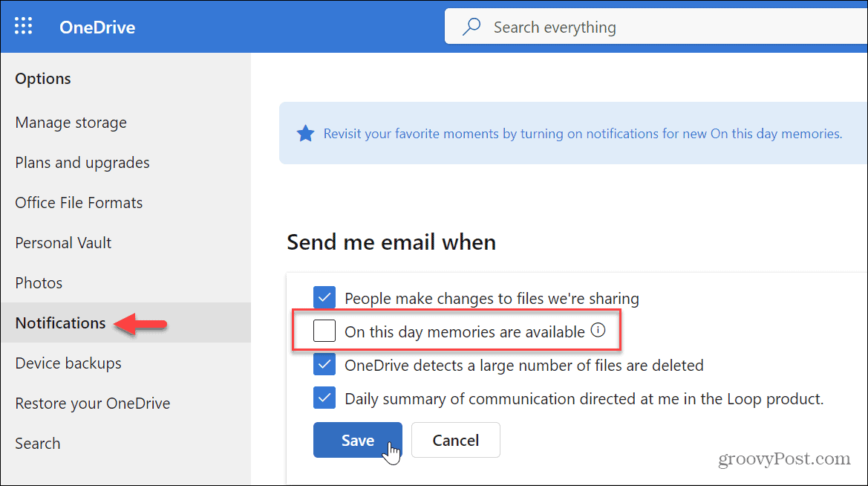Click the search magnifier icon
Image resolution: width=868 pixels, height=486 pixels.
(x=471, y=27)
